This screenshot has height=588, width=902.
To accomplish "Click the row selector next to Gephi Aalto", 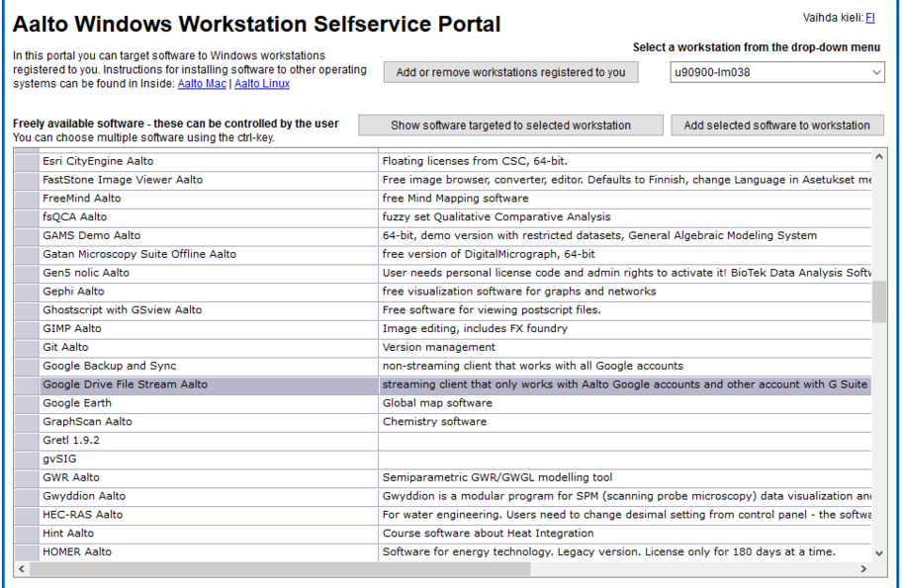I will (x=27, y=292).
